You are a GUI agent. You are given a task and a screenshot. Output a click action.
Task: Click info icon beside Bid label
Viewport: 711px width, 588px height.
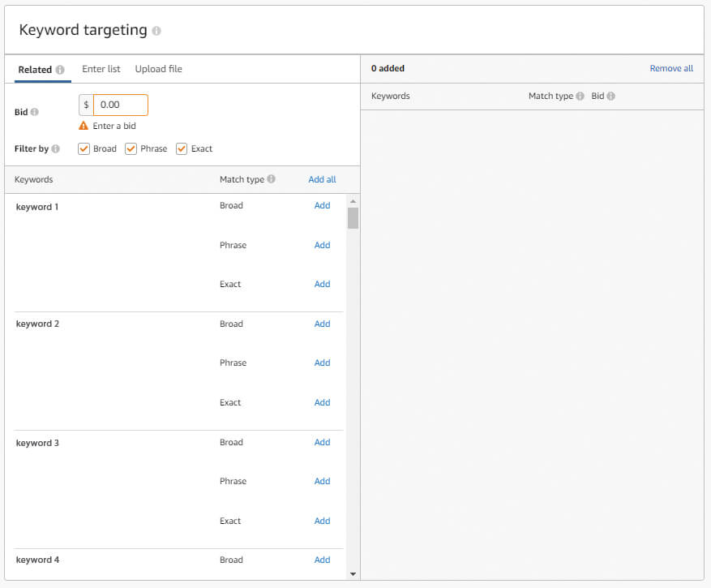click(x=35, y=112)
